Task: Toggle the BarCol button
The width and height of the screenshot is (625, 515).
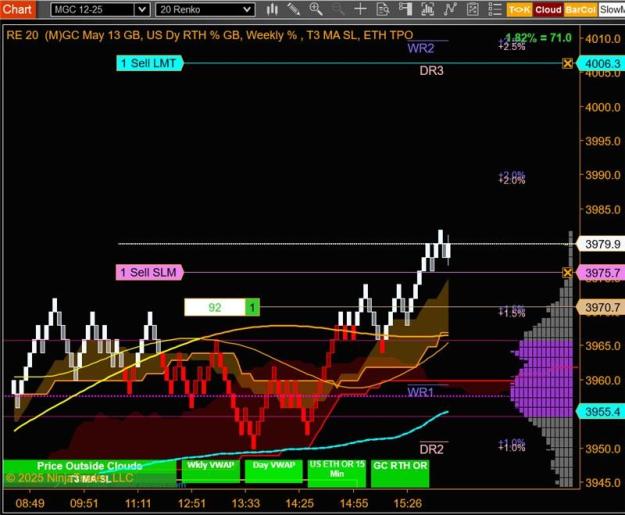Action: 580,10
